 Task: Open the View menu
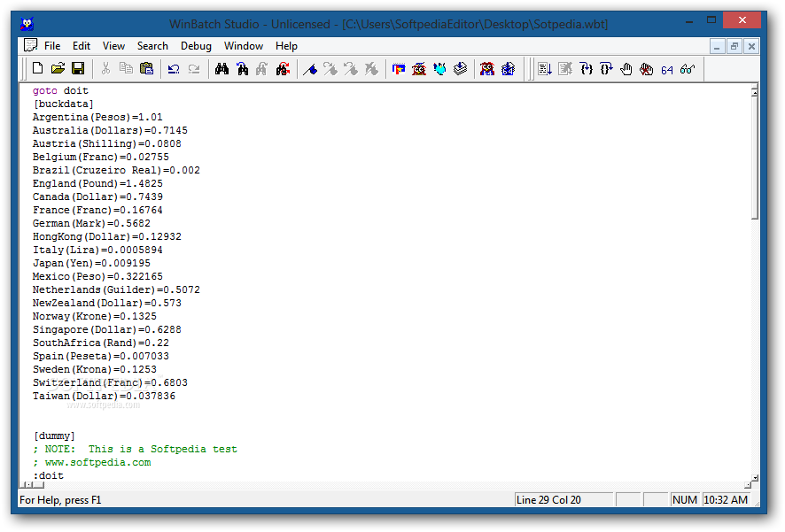113,46
